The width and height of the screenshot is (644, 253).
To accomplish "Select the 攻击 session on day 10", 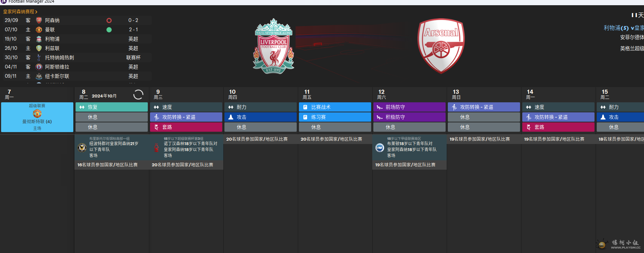I will [x=261, y=117].
